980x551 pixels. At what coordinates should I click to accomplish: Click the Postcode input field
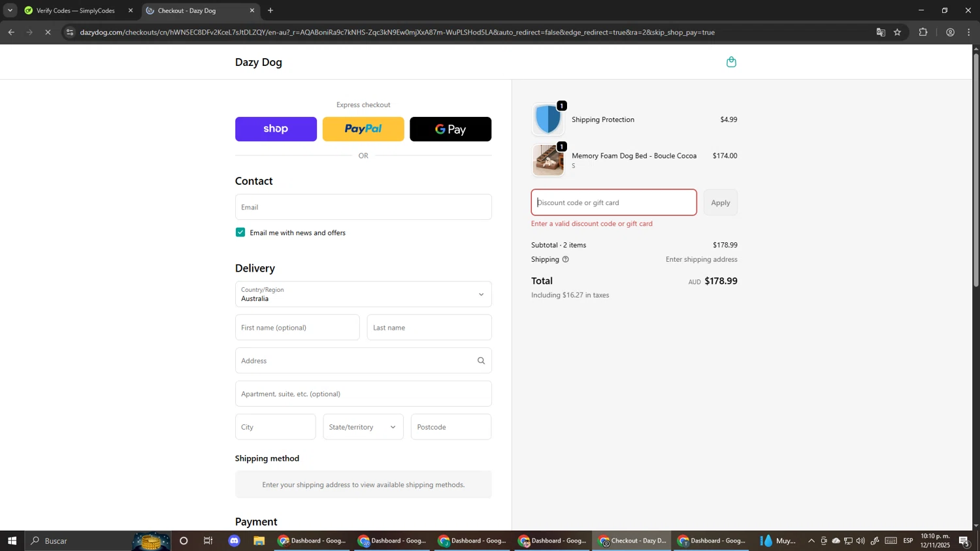pyautogui.click(x=451, y=427)
